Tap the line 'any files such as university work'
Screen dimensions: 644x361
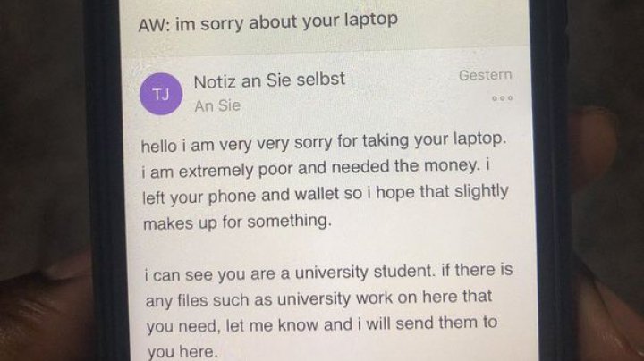pos(318,299)
